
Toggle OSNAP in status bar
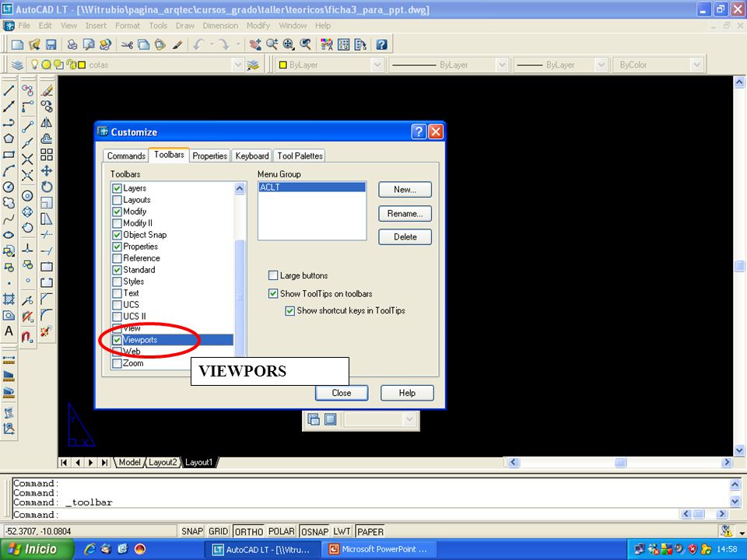pyautogui.click(x=314, y=531)
